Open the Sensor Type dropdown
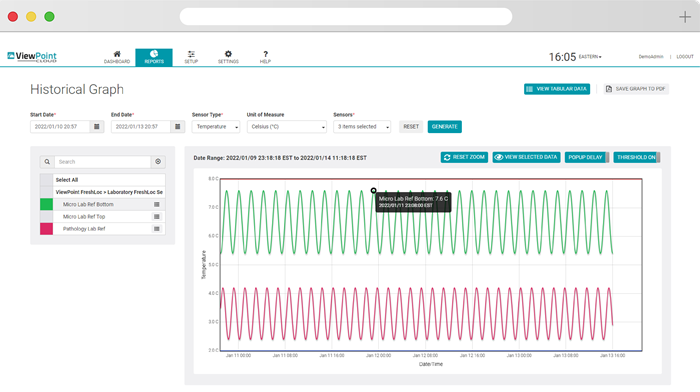Image resolution: width=700 pixels, height=392 pixels. [216, 127]
